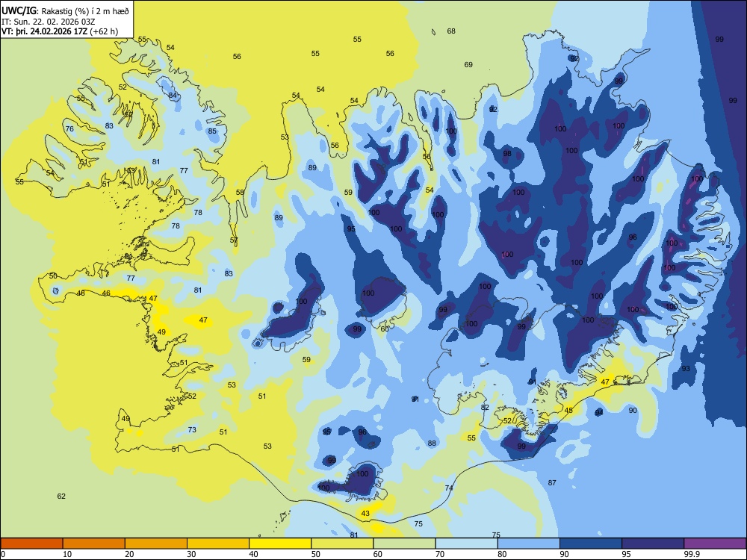The image size is (747, 560).
Task: Click the '99.9' label on the color scale
Action: 692,554
